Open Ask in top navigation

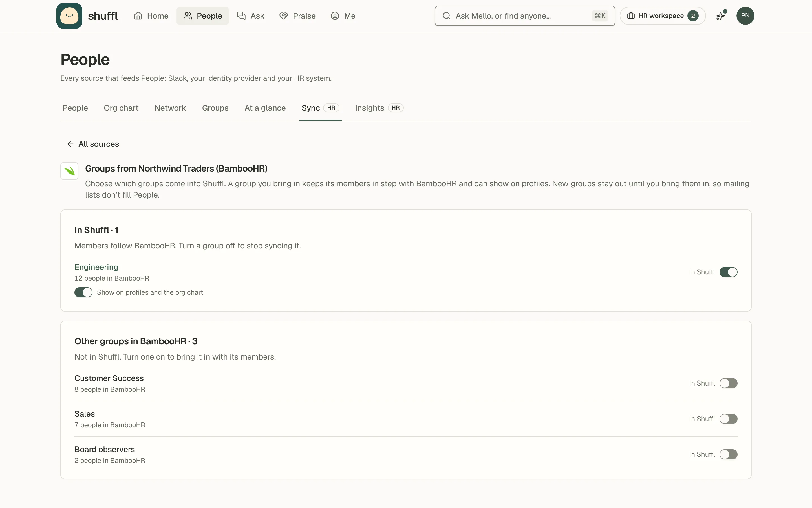[251, 16]
